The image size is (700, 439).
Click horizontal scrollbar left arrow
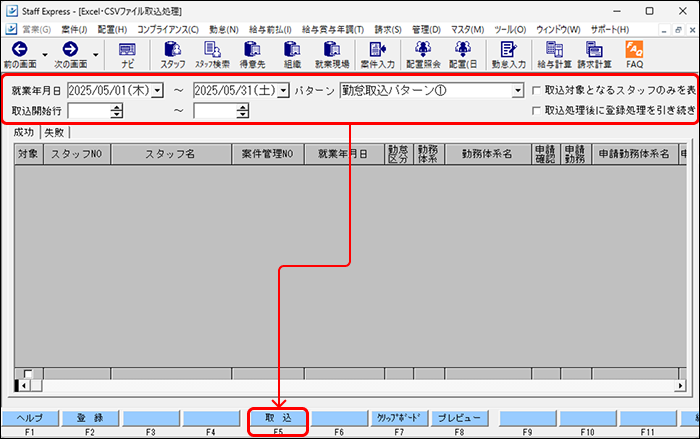pos(25,385)
